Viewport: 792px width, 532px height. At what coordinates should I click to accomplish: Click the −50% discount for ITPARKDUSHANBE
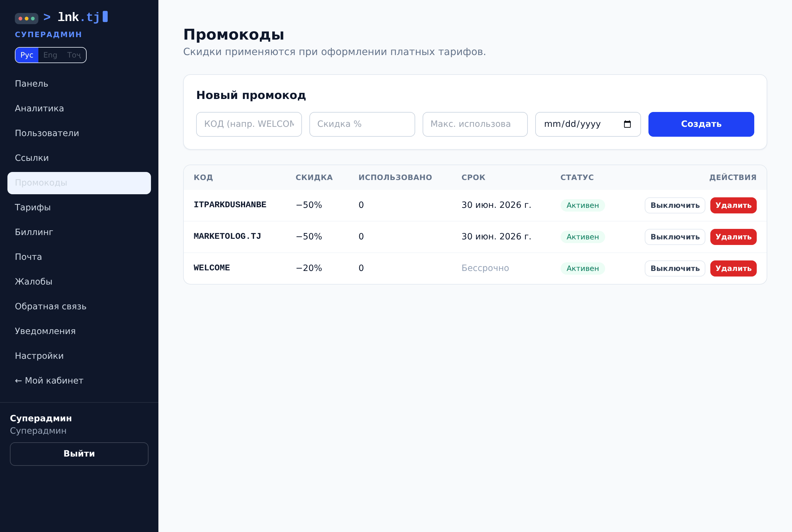309,205
